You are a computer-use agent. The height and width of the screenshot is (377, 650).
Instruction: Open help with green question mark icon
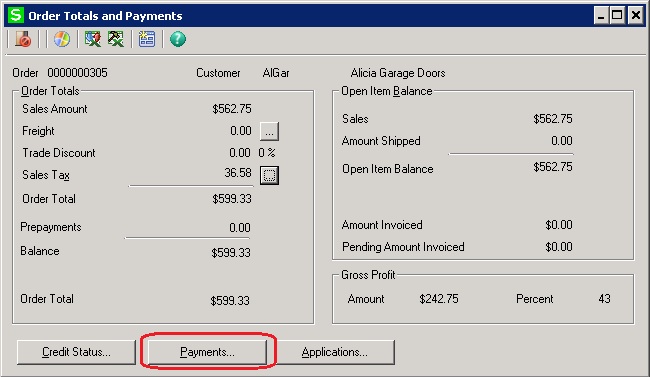(178, 39)
